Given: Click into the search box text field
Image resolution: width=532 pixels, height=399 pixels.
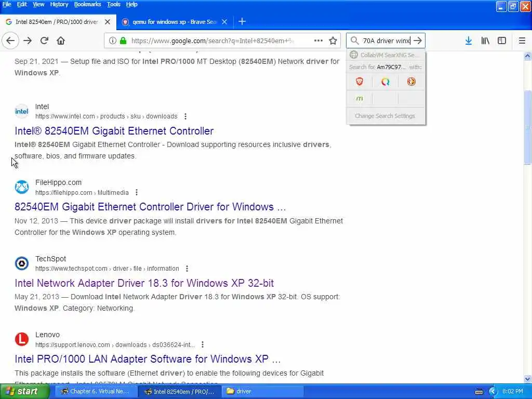Looking at the screenshot, I should tap(386, 41).
